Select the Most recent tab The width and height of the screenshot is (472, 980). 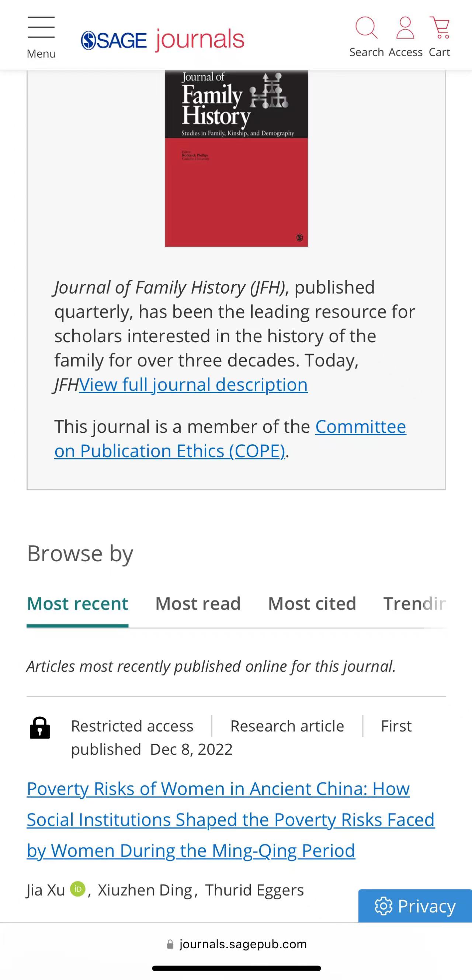click(x=77, y=603)
